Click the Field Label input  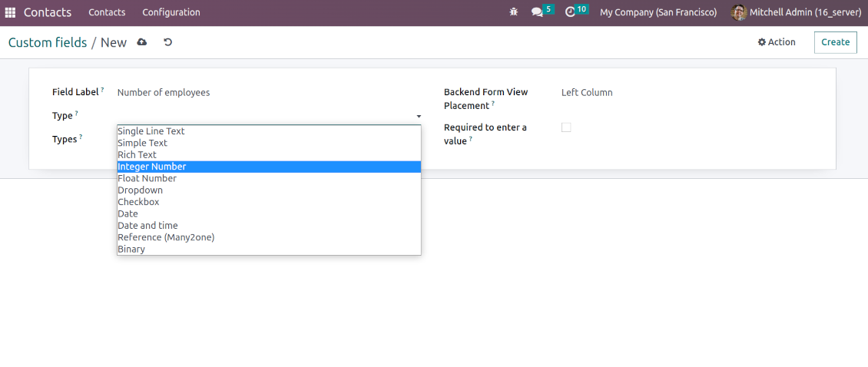[269, 92]
